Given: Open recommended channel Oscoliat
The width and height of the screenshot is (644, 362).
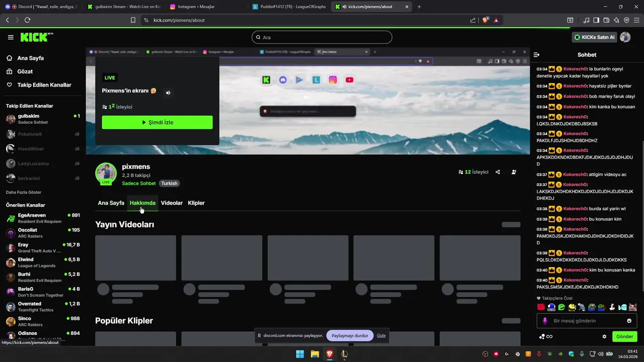Looking at the screenshot, I should (x=43, y=233).
